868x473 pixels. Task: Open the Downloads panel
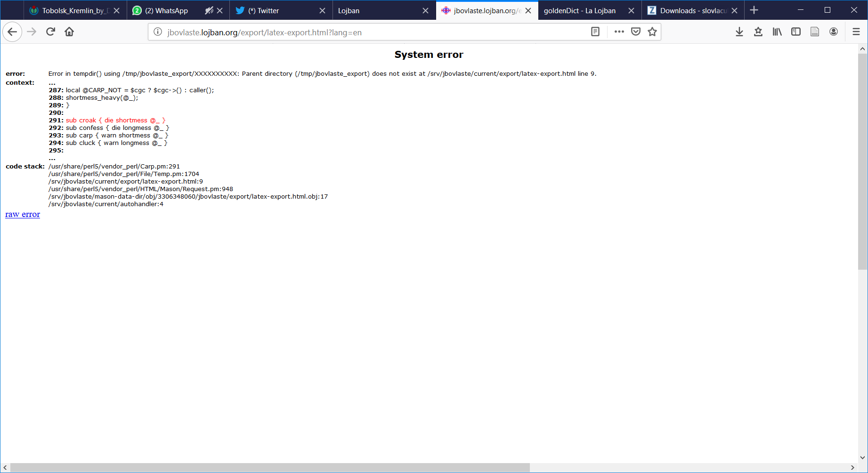click(739, 32)
